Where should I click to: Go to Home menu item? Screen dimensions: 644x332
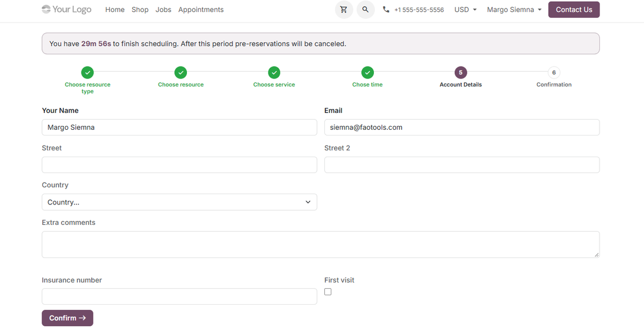(x=115, y=10)
